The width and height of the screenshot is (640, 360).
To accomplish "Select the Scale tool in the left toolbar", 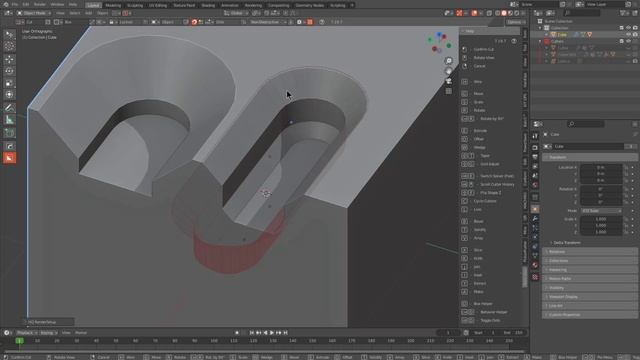I will [9, 83].
